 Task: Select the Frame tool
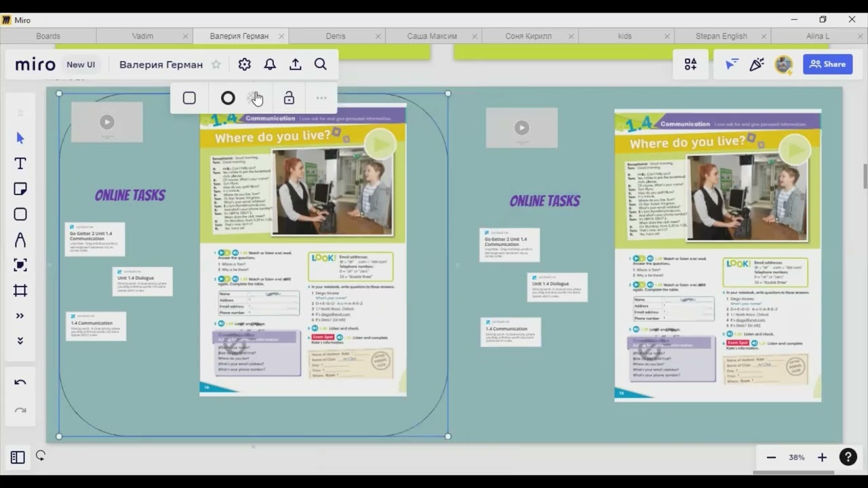click(20, 291)
